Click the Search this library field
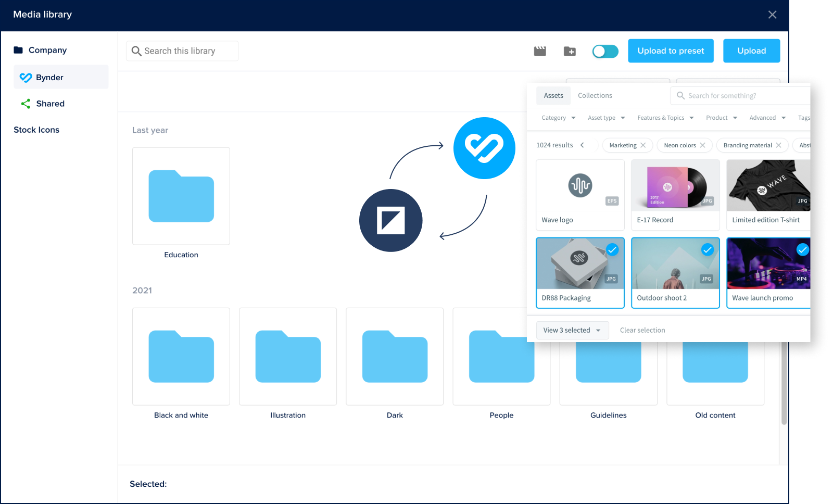 (x=182, y=51)
